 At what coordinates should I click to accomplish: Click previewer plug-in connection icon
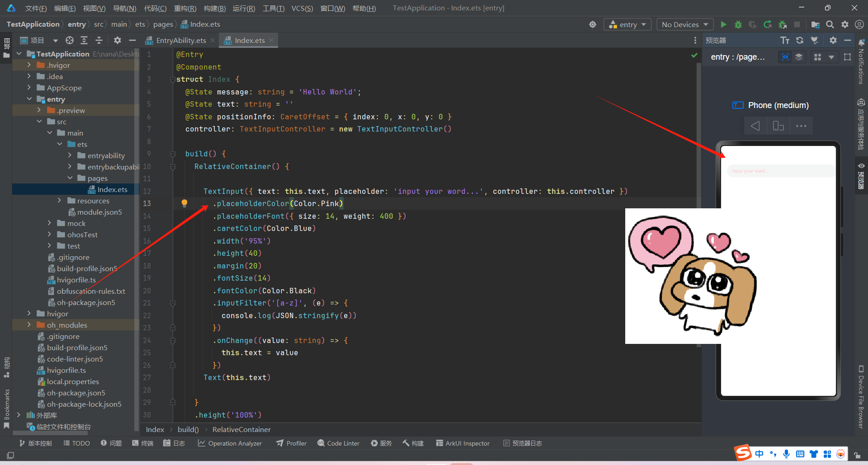click(x=815, y=40)
